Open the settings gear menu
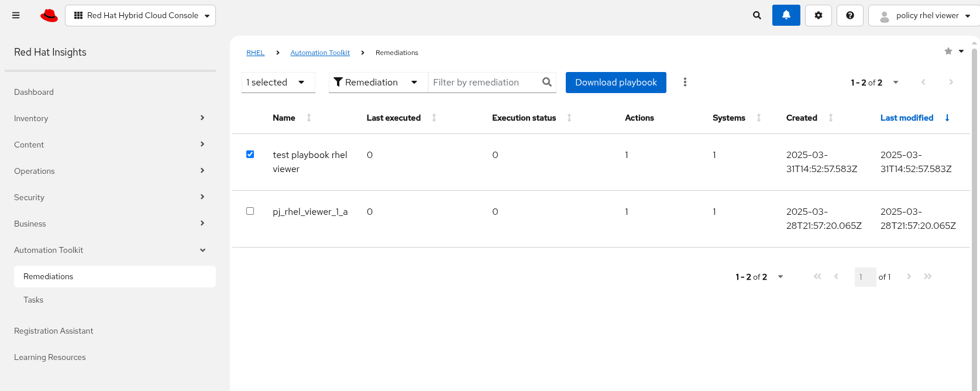This screenshot has height=391, width=980. (x=818, y=15)
